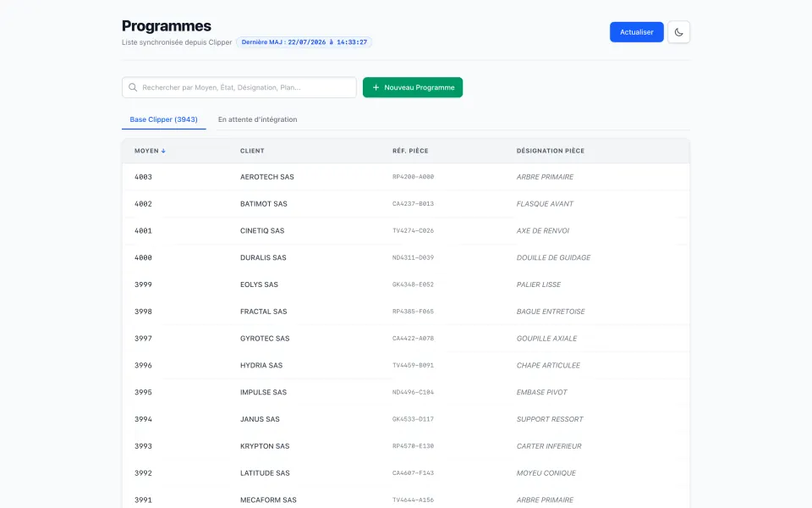Select the DURALIS SAS client cell

pyautogui.click(x=263, y=257)
